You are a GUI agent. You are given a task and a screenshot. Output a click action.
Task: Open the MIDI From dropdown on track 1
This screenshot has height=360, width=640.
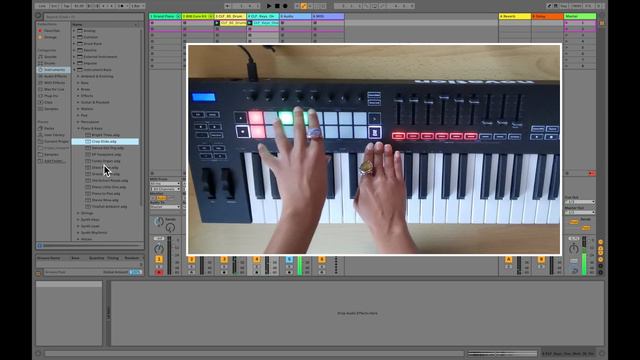pos(165,184)
